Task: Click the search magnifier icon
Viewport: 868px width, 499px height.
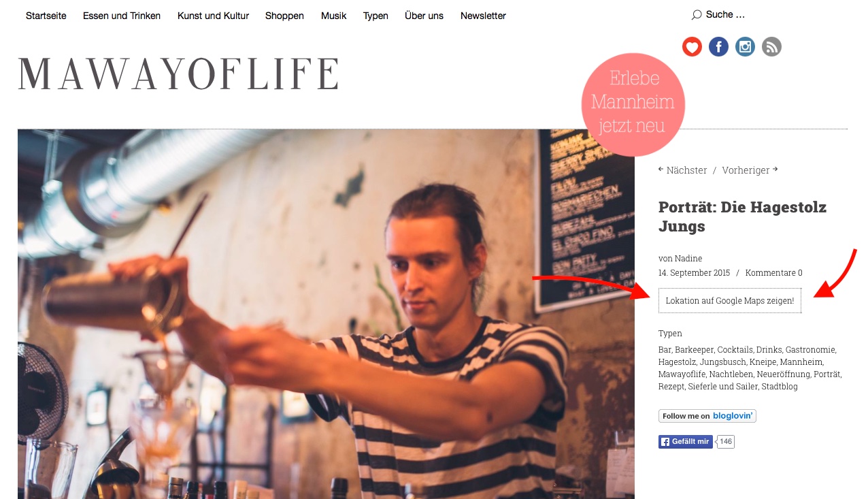Action: coord(697,15)
